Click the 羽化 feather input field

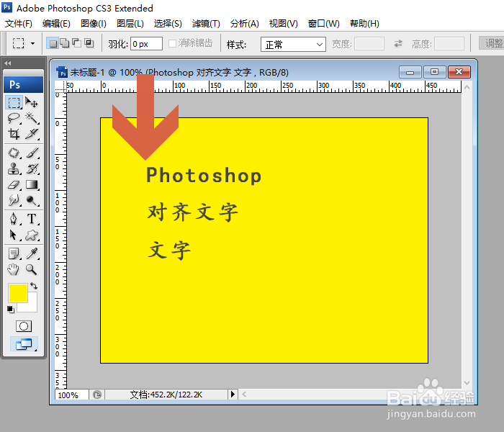coord(146,44)
